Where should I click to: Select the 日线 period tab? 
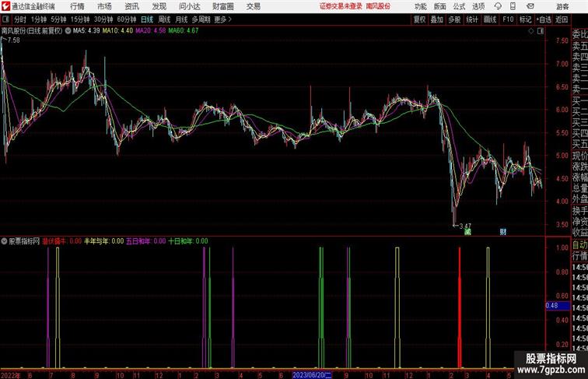click(x=147, y=19)
